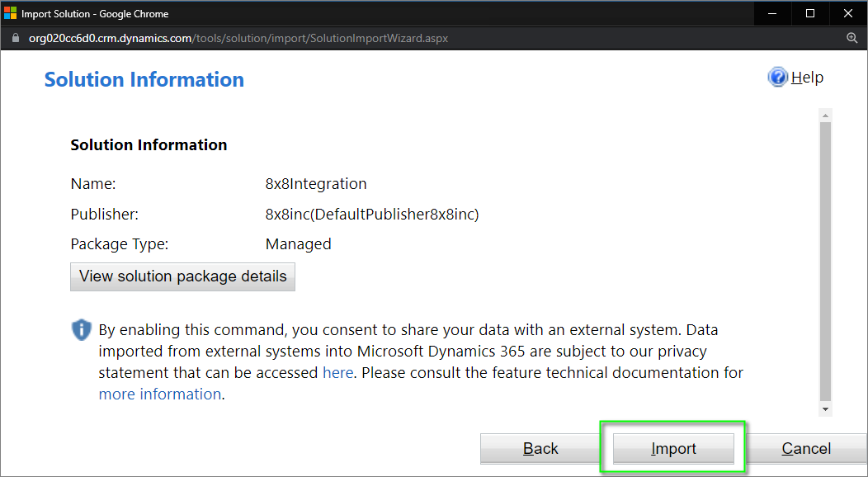The height and width of the screenshot is (477, 868).
Task: Click the 'Solution Information' blue page title
Action: click(144, 80)
